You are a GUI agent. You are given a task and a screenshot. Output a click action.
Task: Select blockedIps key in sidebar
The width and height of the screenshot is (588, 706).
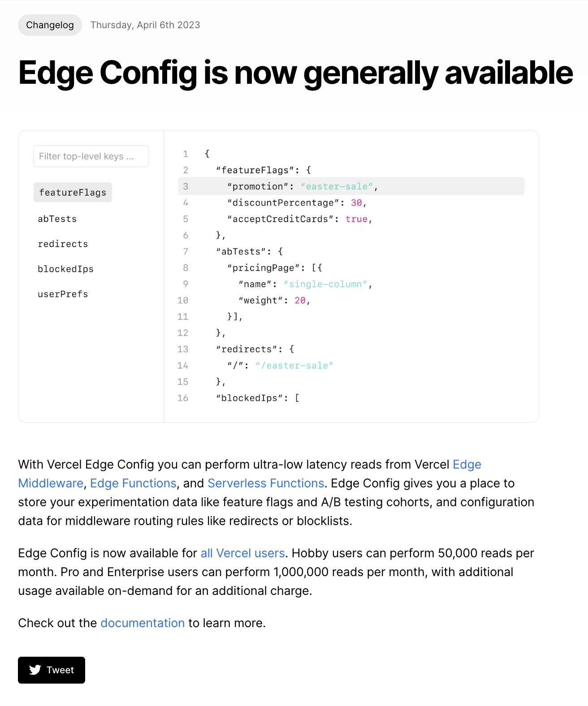pos(65,269)
